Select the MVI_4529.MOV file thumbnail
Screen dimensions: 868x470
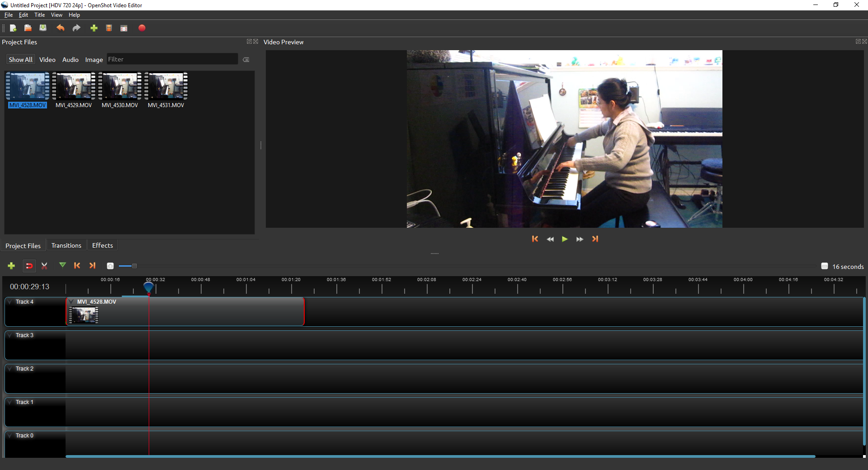click(x=74, y=90)
